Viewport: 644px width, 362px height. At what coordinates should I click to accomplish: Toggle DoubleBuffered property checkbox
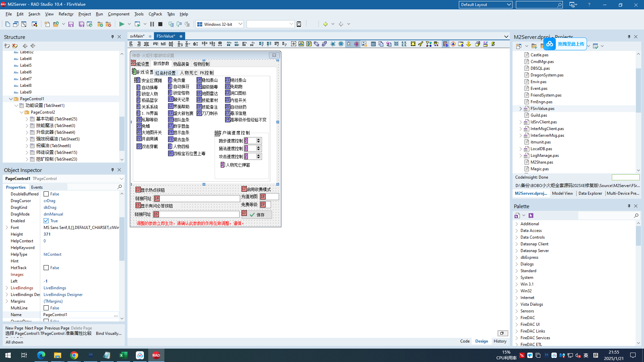coord(46,194)
